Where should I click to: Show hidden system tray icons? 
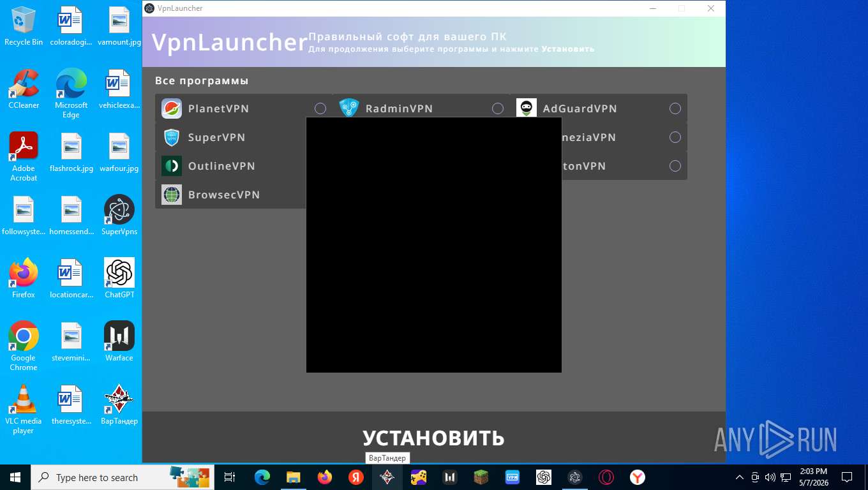(740, 477)
